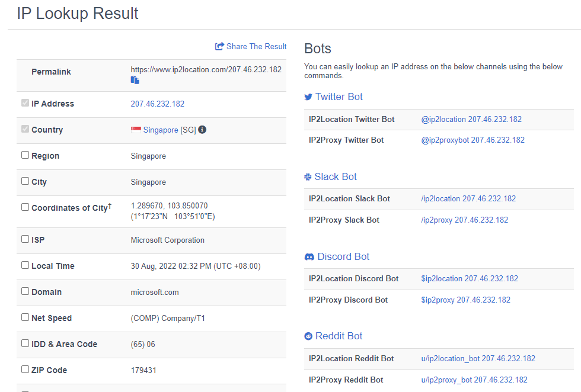Click the local time 30 Aug, 2022 value
581x392 pixels.
click(x=196, y=266)
